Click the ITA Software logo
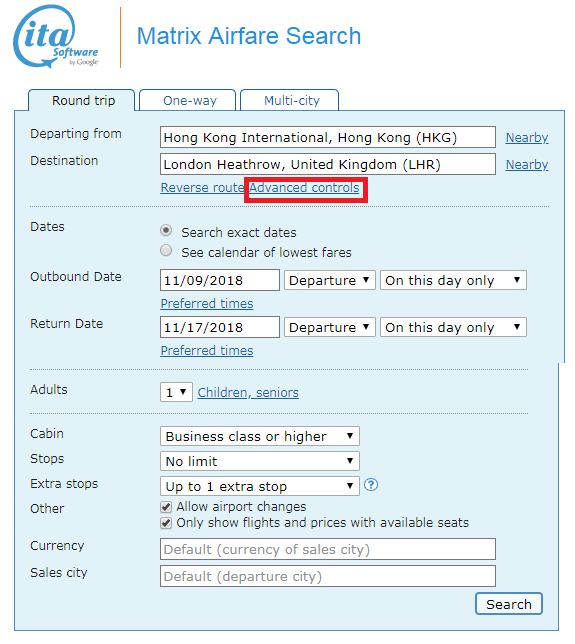575x644 pixels. 56,37
